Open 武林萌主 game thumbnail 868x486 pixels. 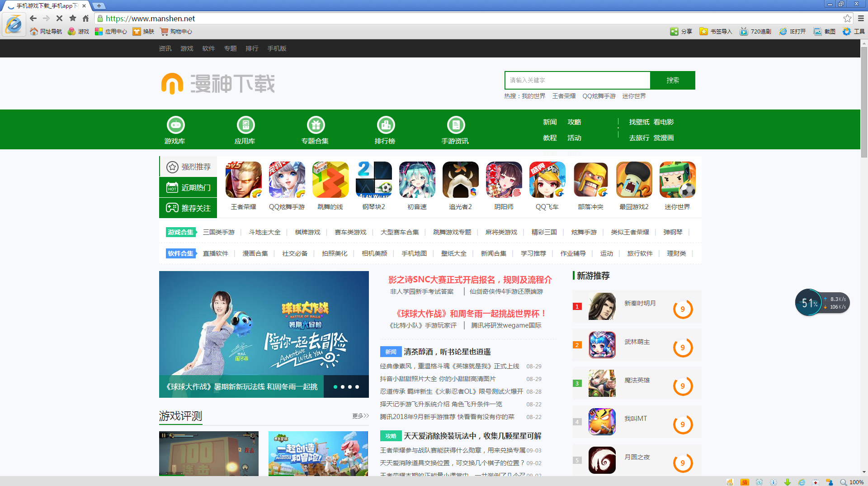(x=602, y=345)
